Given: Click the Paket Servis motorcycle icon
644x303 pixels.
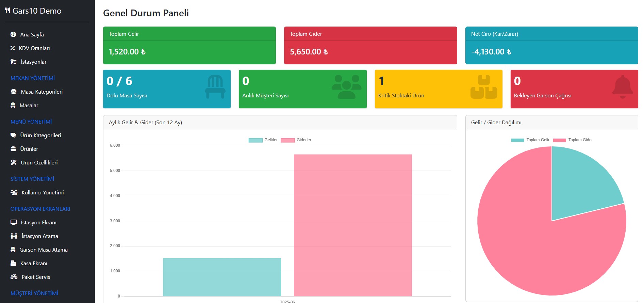Looking at the screenshot, I should point(14,277).
